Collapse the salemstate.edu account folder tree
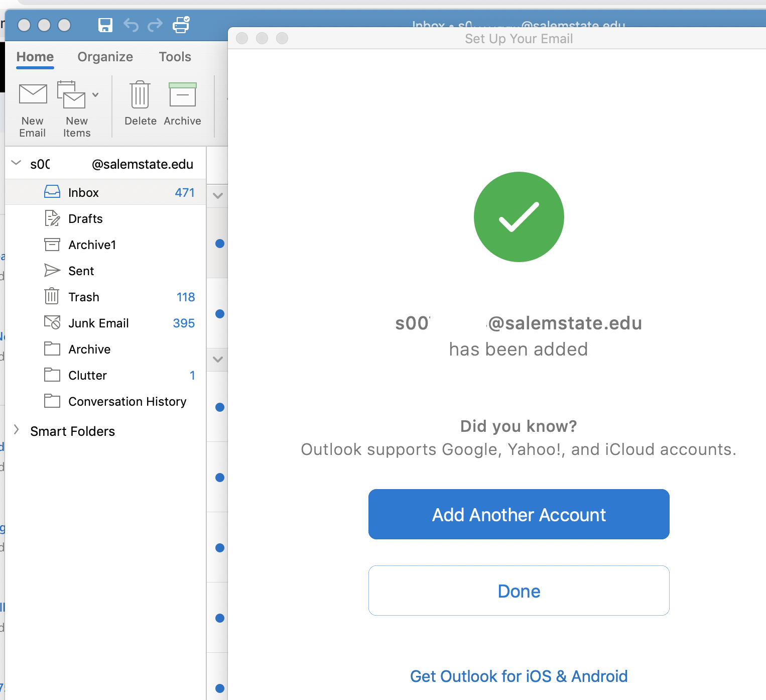This screenshot has width=766, height=700. click(16, 163)
